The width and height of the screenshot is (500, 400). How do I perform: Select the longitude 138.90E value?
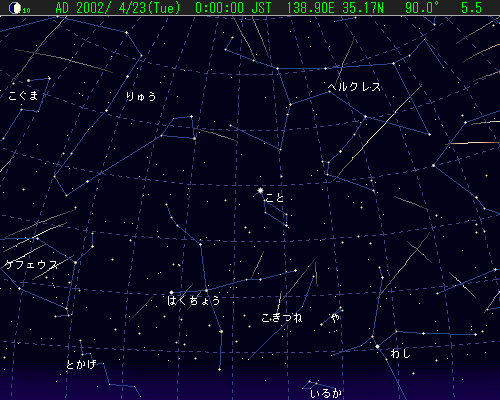click(x=310, y=8)
